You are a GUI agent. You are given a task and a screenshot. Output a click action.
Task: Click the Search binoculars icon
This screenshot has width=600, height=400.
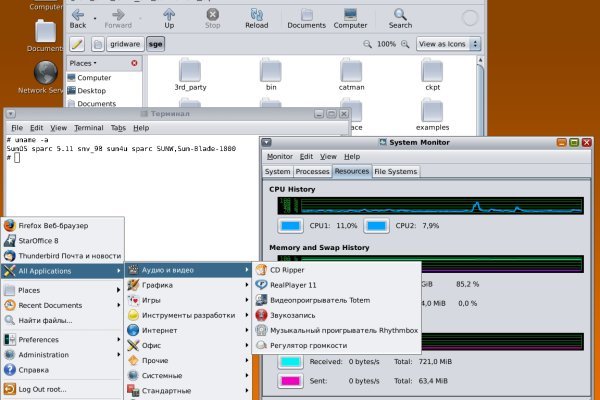[x=400, y=17]
